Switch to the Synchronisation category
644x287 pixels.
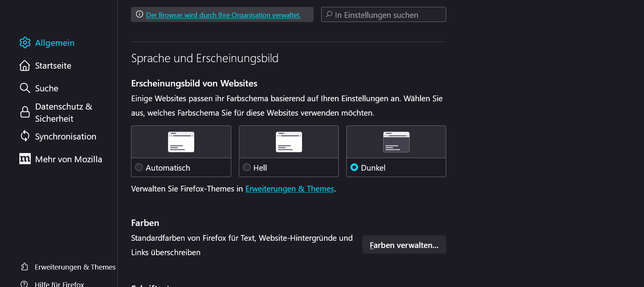[x=66, y=136]
